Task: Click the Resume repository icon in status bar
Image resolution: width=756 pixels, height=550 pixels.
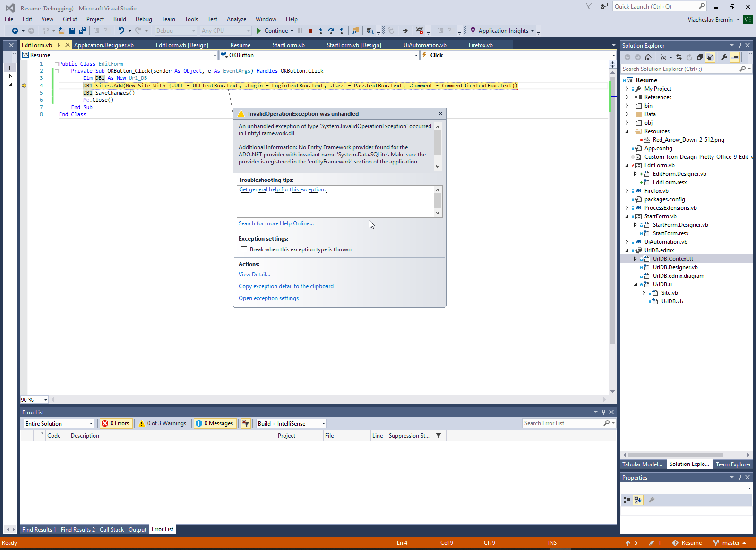Action: point(675,543)
